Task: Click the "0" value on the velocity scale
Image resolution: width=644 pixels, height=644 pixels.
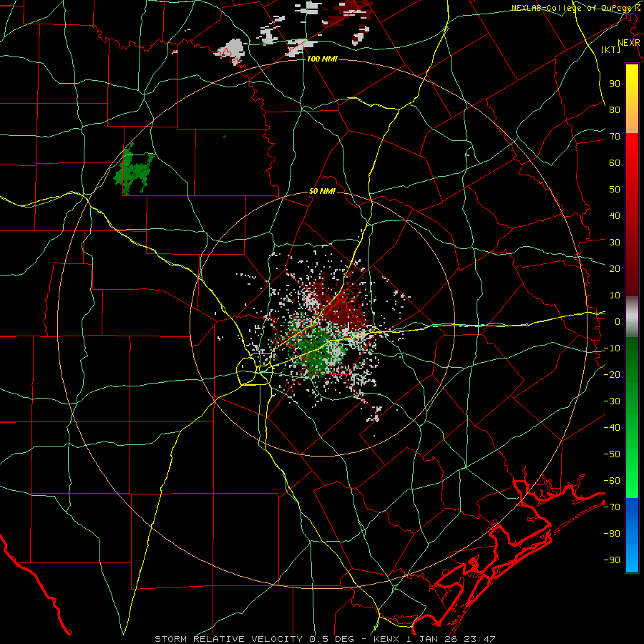Action: (618, 321)
